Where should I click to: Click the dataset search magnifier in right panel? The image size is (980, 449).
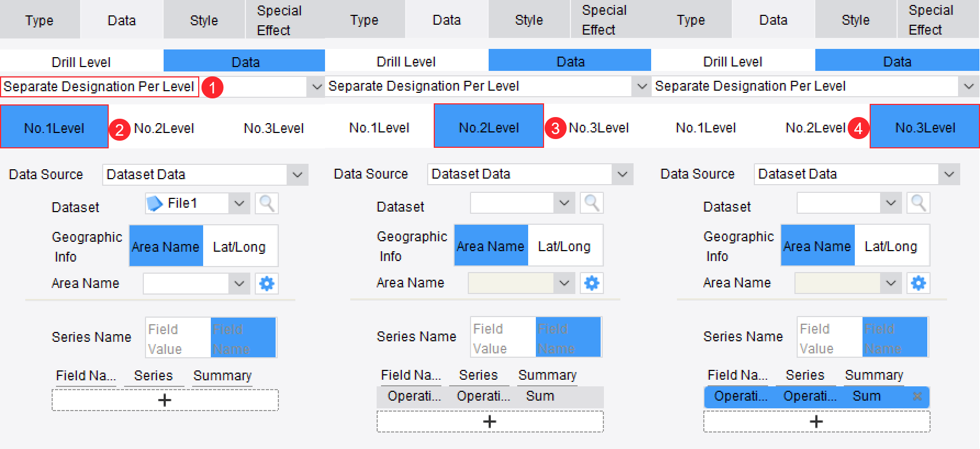pyautogui.click(x=919, y=203)
